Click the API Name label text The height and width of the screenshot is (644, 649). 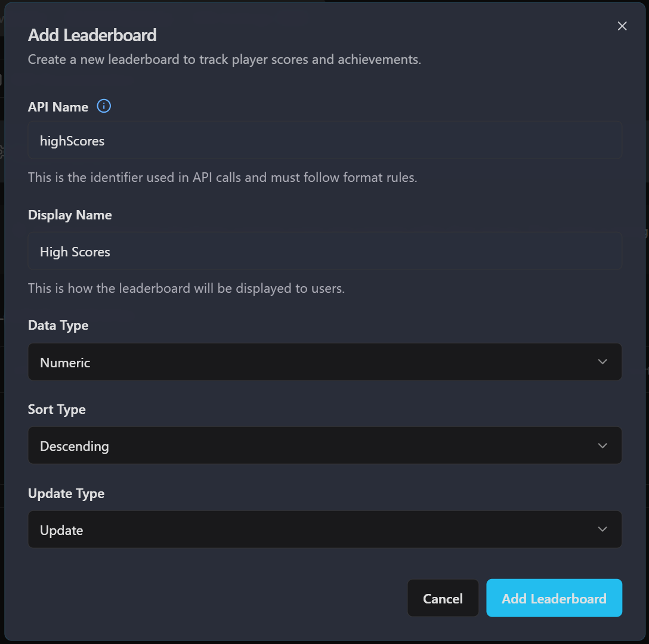58,107
